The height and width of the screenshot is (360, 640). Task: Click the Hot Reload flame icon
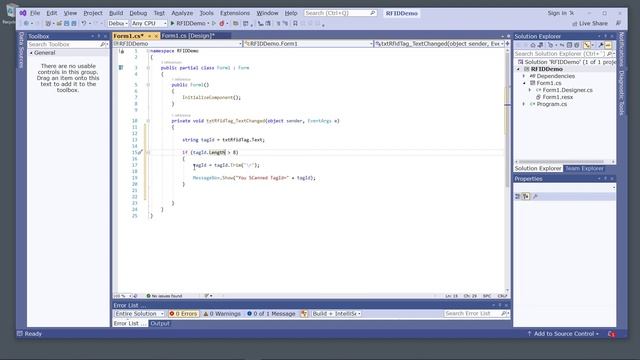(x=222, y=23)
